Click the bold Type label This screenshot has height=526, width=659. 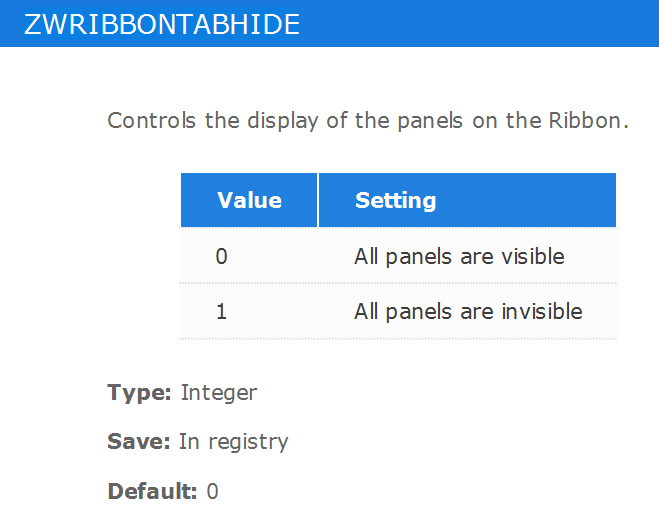tap(140, 393)
